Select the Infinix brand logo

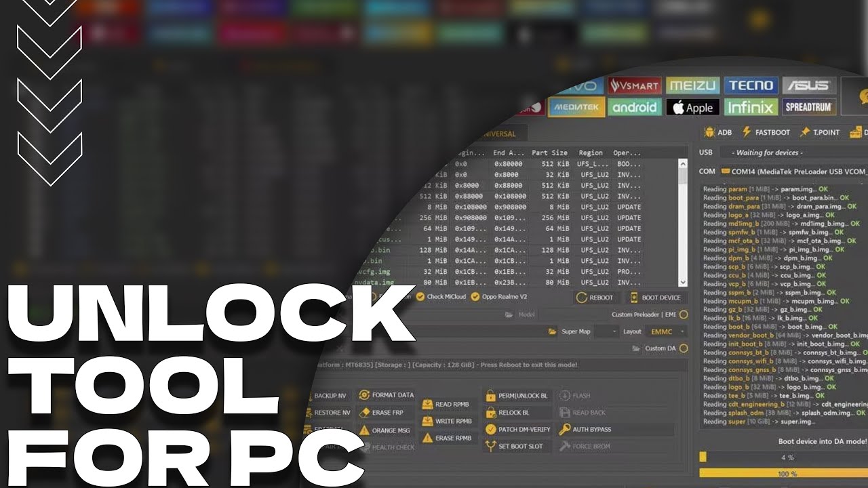tap(751, 107)
